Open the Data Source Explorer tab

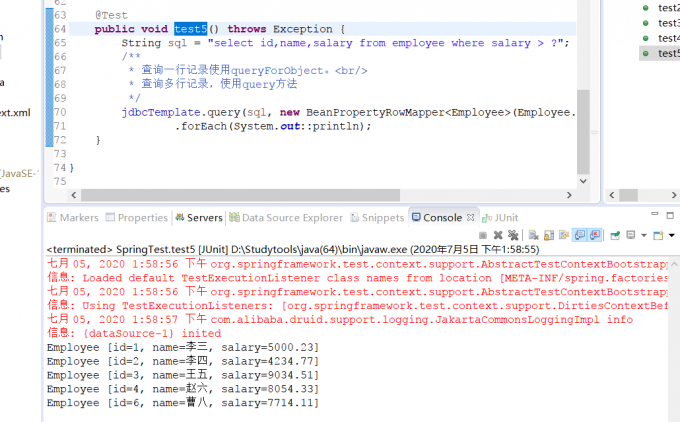pos(286,217)
